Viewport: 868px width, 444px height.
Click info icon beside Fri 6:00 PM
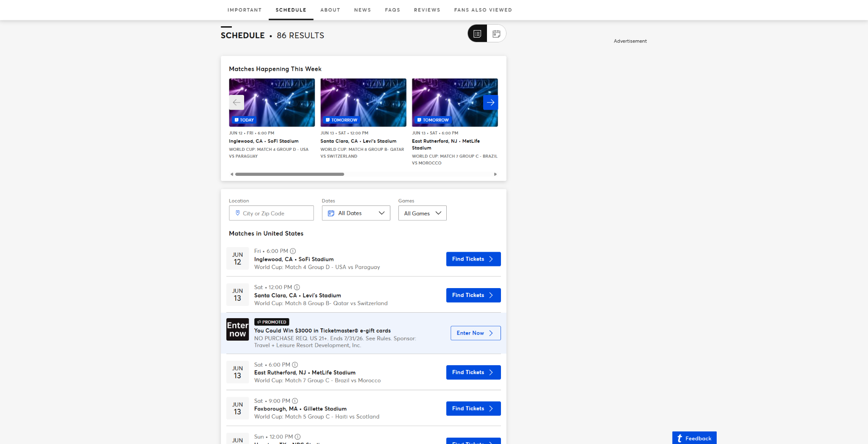[x=293, y=251]
